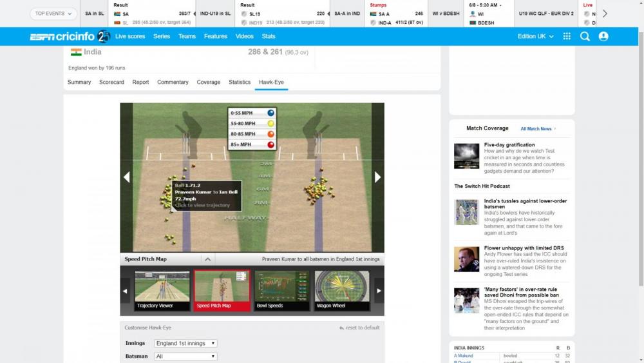The width and height of the screenshot is (644, 363).
Task: Open the TOP EVENTS dropdown
Action: click(53, 14)
